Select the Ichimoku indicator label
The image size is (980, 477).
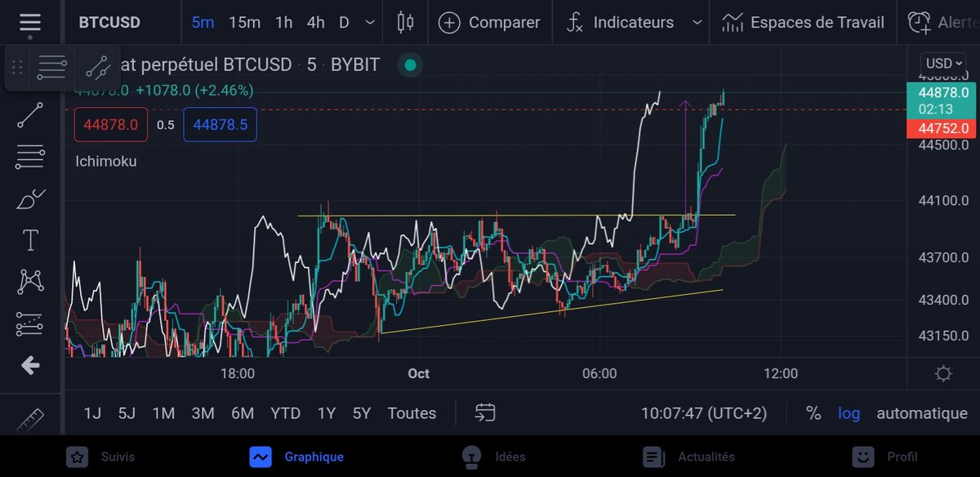tap(105, 161)
